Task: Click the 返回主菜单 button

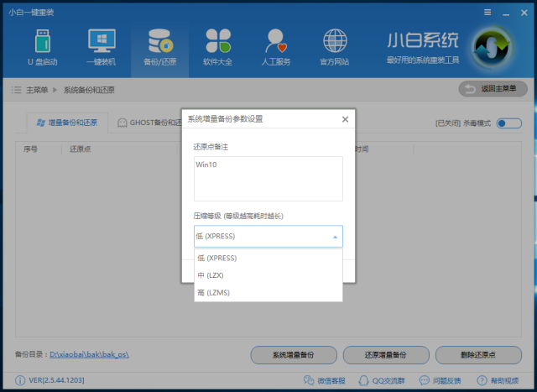Action: point(493,89)
